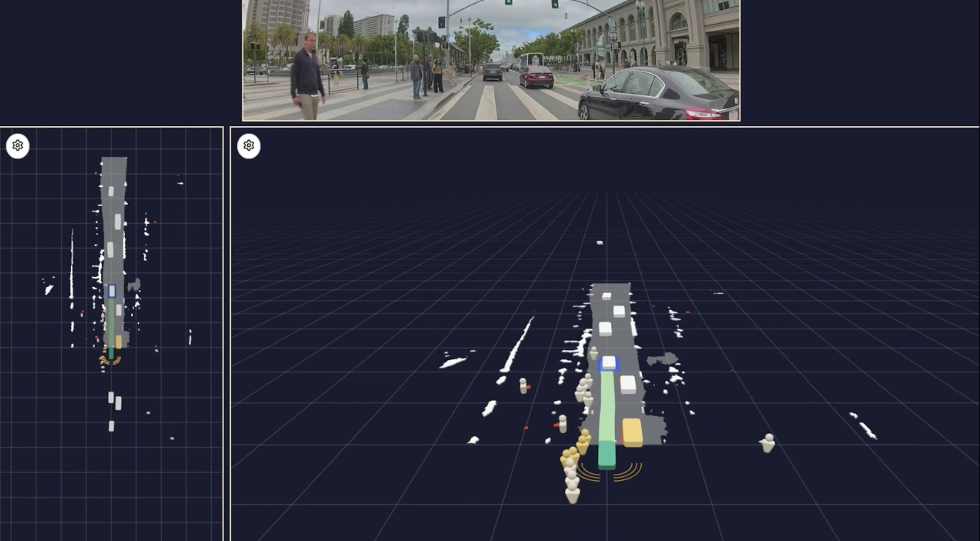This screenshot has width=980, height=541.
Task: Select yellow vehicle in top-down map
Action: 119,342
